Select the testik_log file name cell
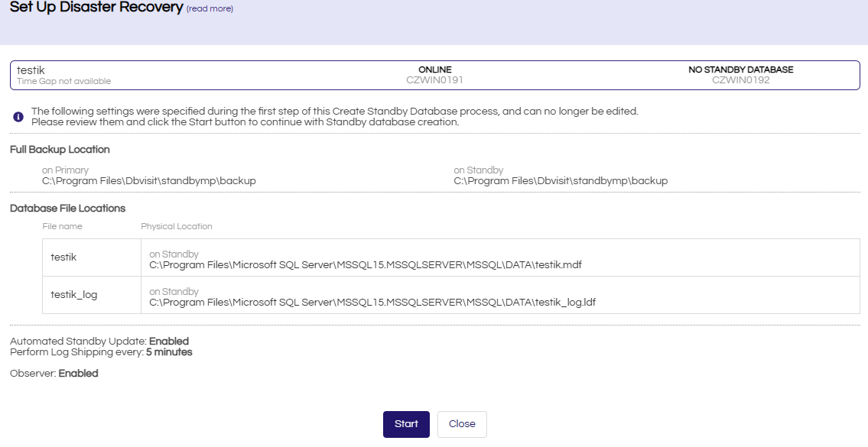Viewport: 868px width, 447px height. [x=73, y=295]
